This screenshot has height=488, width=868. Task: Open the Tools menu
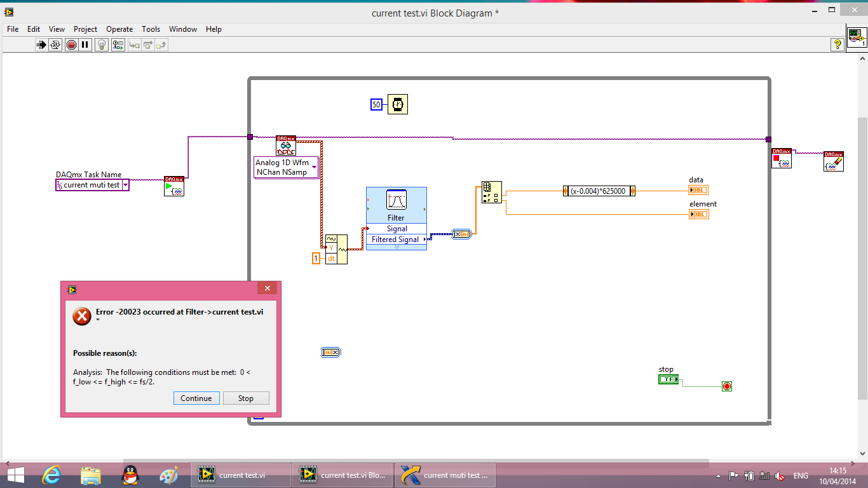[151, 29]
